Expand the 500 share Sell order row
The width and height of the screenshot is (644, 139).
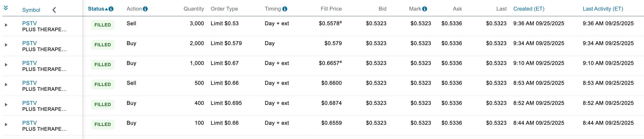[x=6, y=85]
